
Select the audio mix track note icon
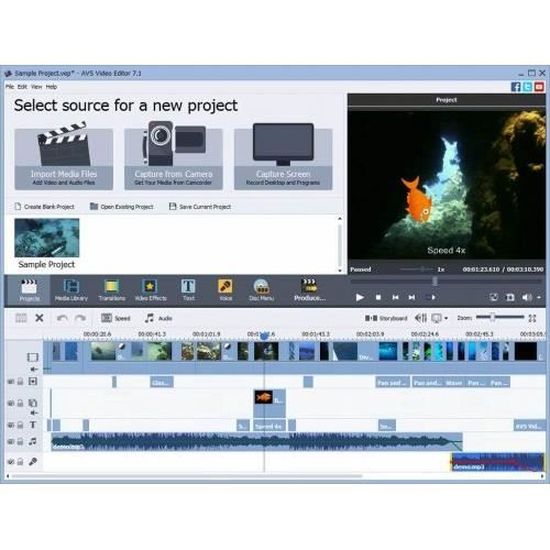click(x=33, y=441)
